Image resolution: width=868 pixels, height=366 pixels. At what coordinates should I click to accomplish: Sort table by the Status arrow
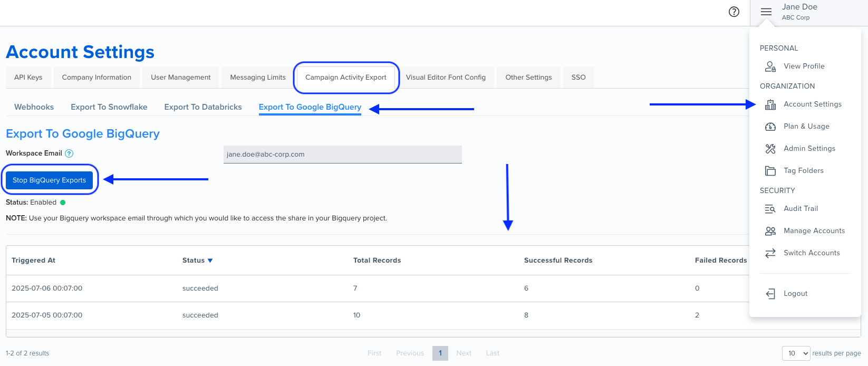[x=210, y=261]
